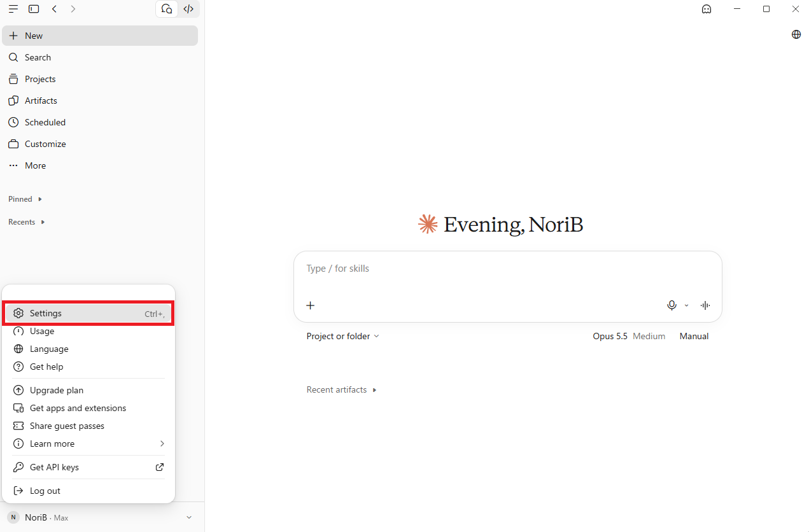Screen dimensions: 809x532
Task: Click the 'Ctrl+,' shortcut text
Action: 155,314
